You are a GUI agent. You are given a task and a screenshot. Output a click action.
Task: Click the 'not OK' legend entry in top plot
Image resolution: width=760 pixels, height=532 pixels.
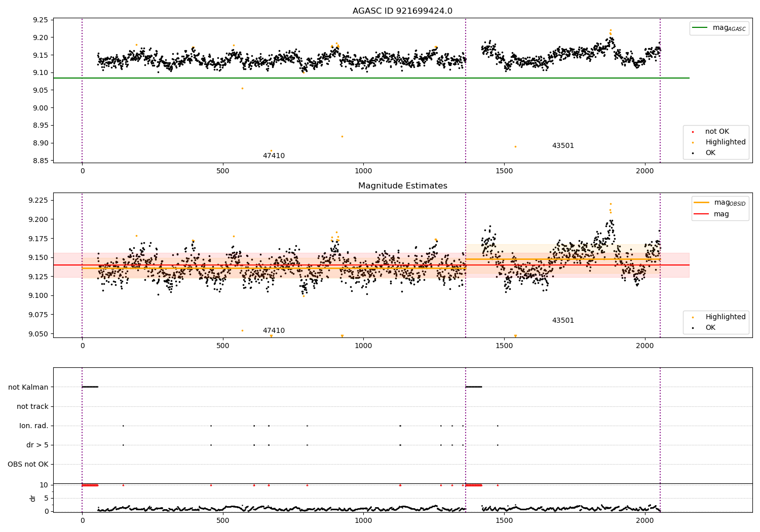tap(717, 132)
